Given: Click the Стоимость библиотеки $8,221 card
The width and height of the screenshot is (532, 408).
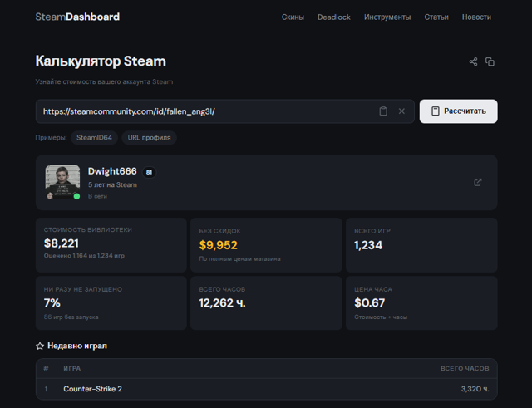Looking at the screenshot, I should (111, 245).
